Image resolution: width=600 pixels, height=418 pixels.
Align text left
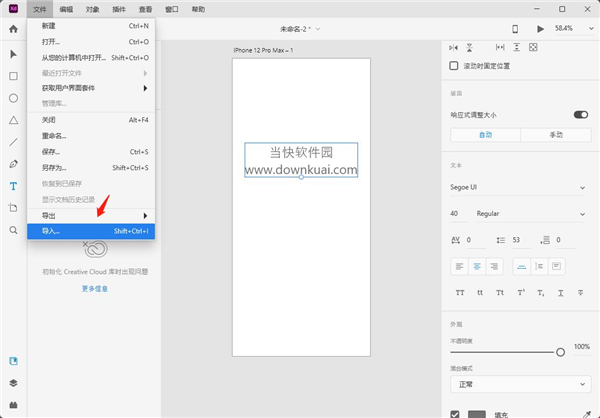460,266
